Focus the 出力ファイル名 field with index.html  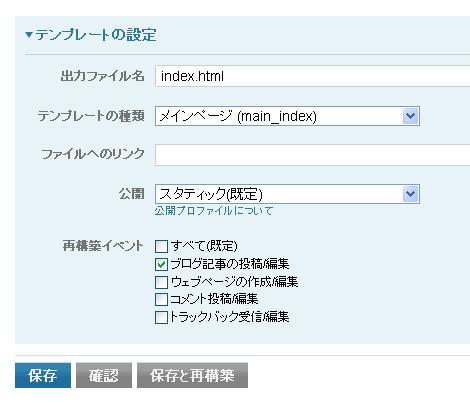[x=312, y=76]
